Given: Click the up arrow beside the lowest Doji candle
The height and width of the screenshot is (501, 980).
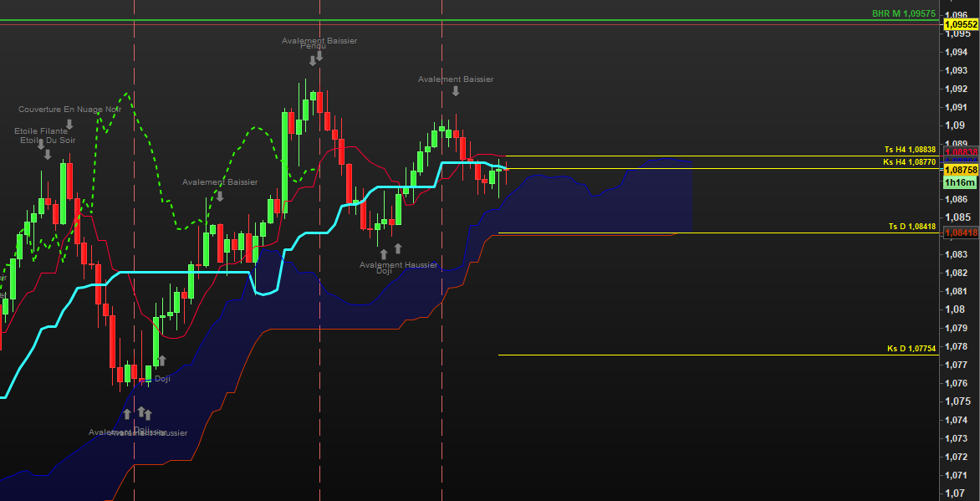Looking at the screenshot, I should (x=161, y=360).
